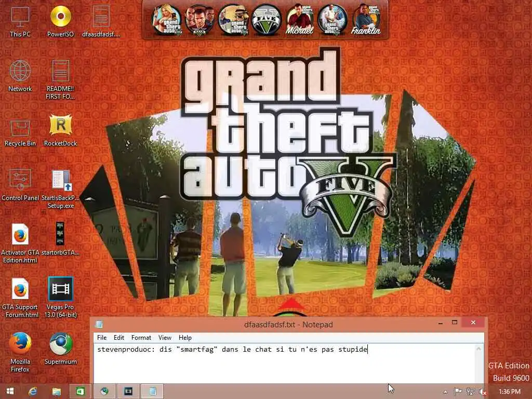This screenshot has height=399, width=532.
Task: Select the Recycle Bin icon
Action: (20, 133)
